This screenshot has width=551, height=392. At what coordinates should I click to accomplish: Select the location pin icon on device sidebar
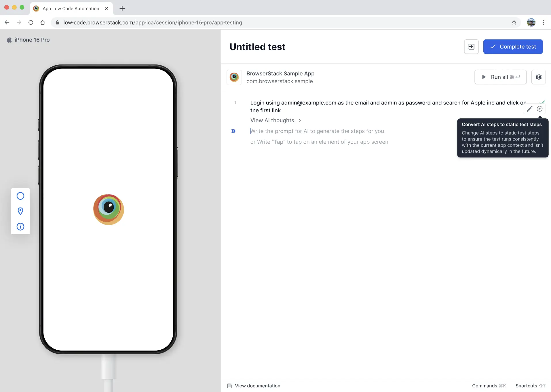click(x=20, y=211)
